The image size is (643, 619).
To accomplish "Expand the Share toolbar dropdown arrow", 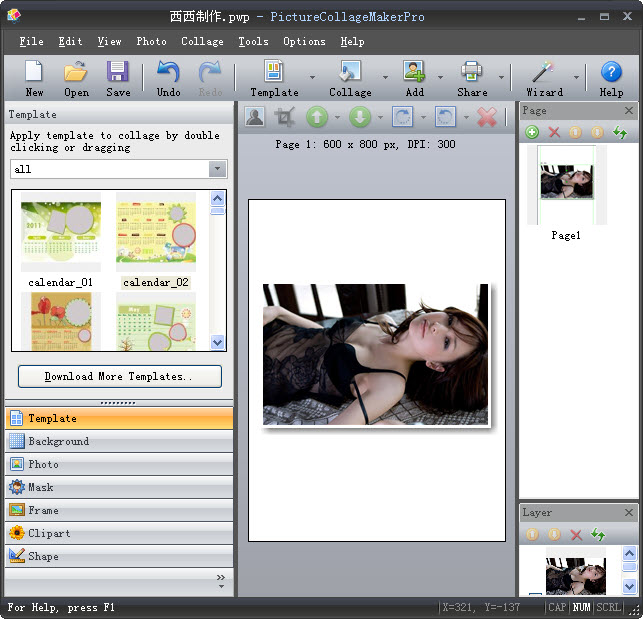I will 501,77.
